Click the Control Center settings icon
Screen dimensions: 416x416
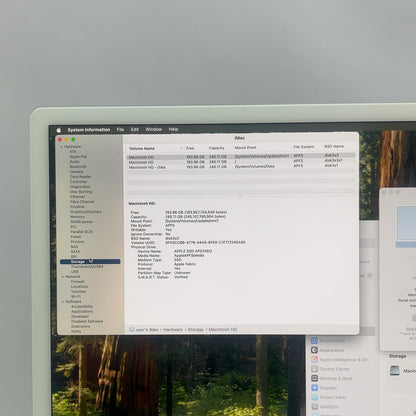tap(314, 369)
